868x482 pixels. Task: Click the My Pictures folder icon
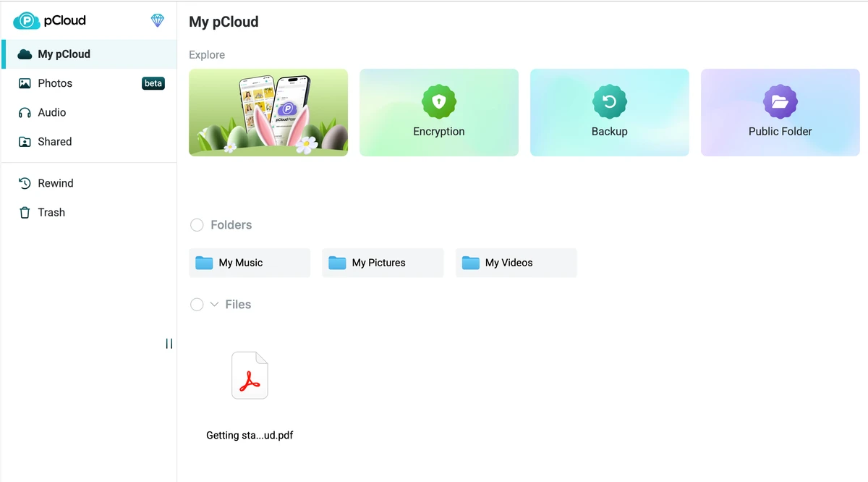[x=337, y=263]
